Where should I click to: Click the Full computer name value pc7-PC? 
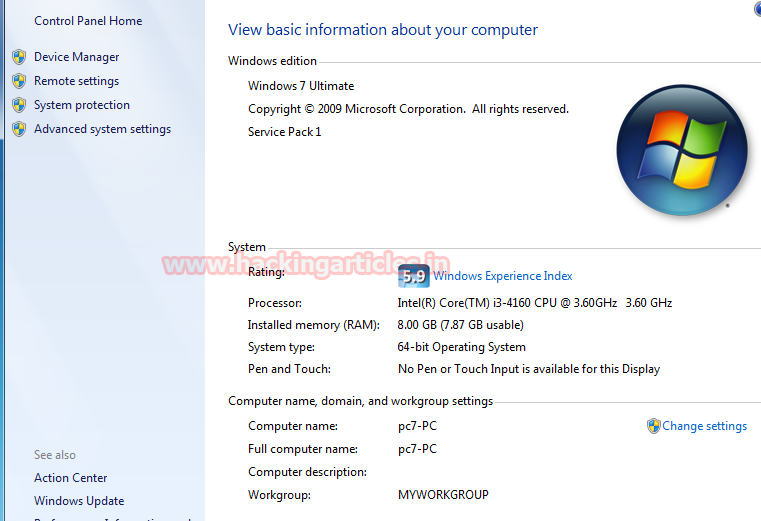tap(417, 449)
